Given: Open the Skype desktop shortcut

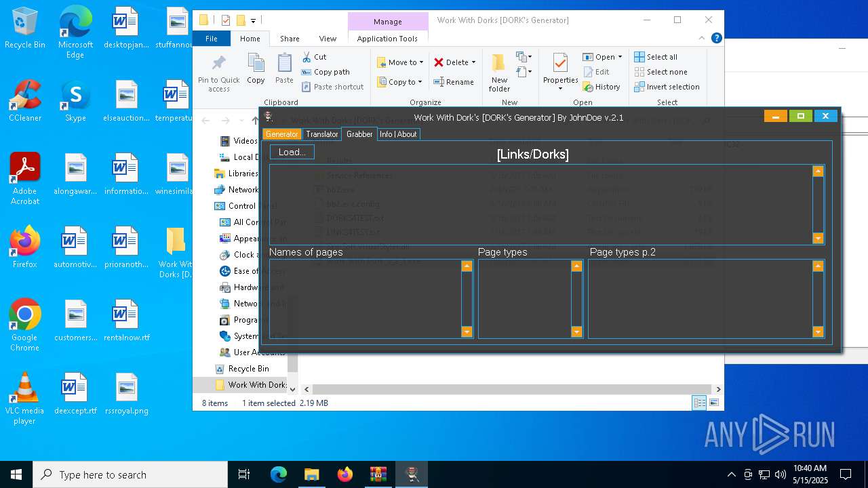Looking at the screenshot, I should [x=75, y=101].
